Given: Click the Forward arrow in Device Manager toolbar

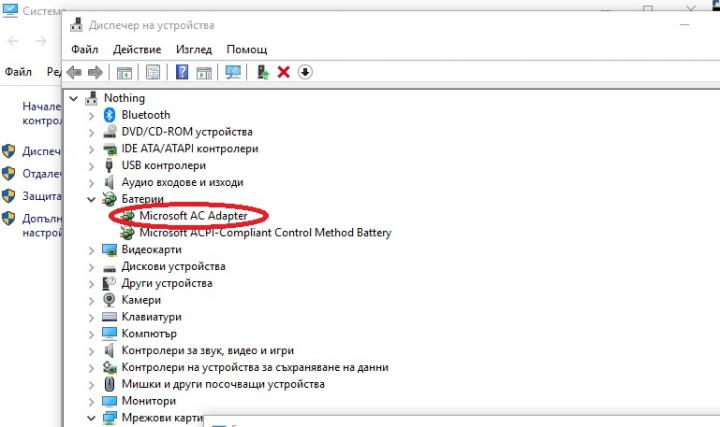Looking at the screenshot, I should pyautogui.click(x=95, y=72).
